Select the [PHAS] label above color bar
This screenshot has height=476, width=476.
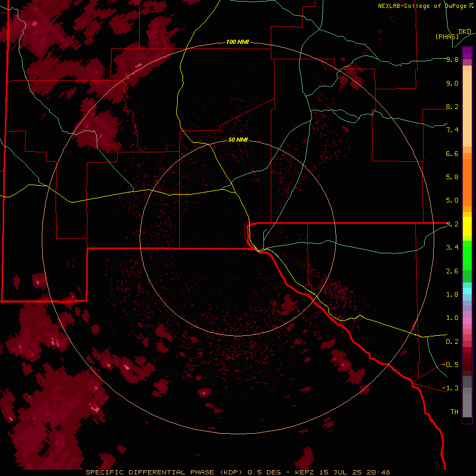(447, 36)
